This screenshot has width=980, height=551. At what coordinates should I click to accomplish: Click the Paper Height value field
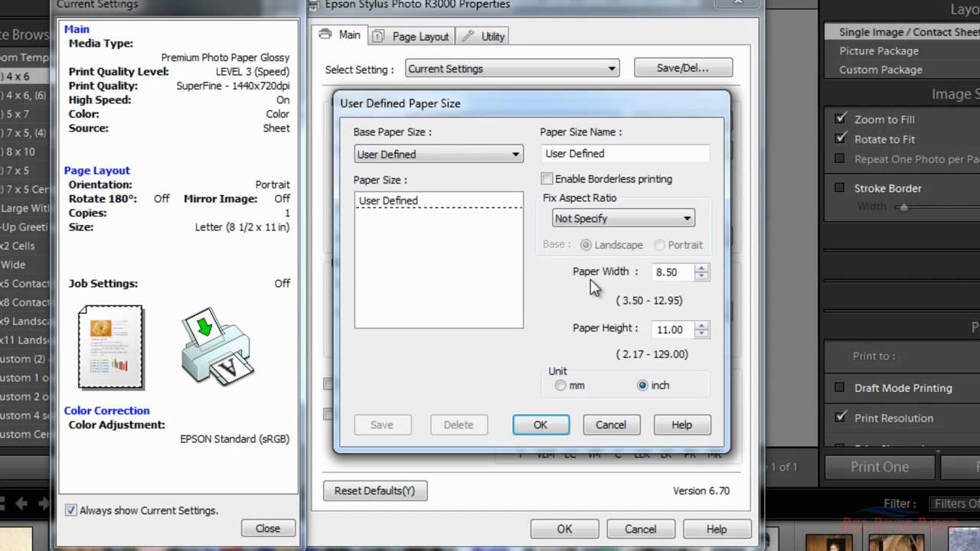673,330
